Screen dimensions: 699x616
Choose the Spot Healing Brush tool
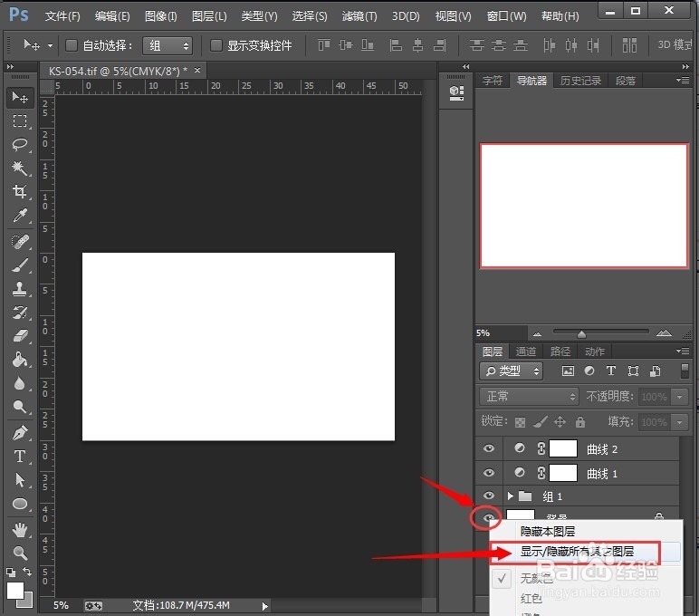[20, 242]
